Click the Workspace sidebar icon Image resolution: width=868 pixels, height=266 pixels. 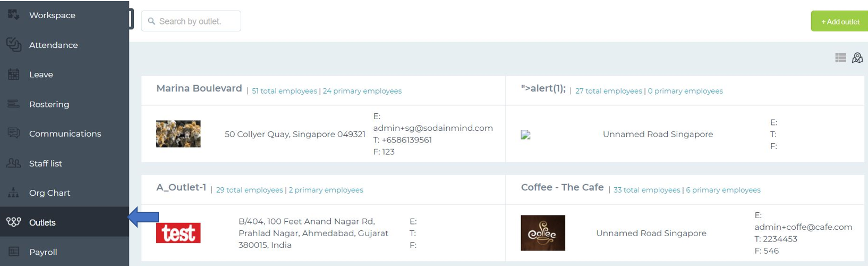pyautogui.click(x=14, y=14)
